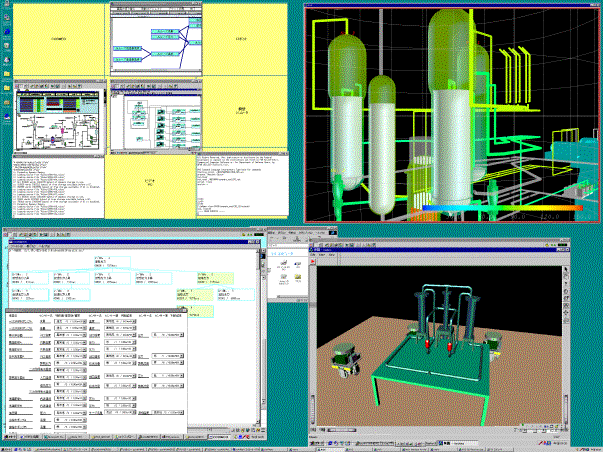Open a yellow folder icon on the desktop
603x452 pixels.
click(x=6, y=73)
